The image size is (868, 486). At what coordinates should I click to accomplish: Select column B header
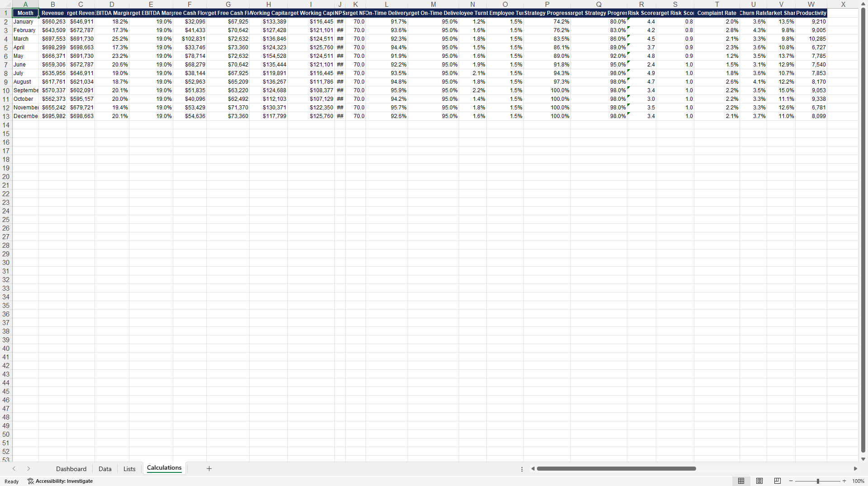53,4
